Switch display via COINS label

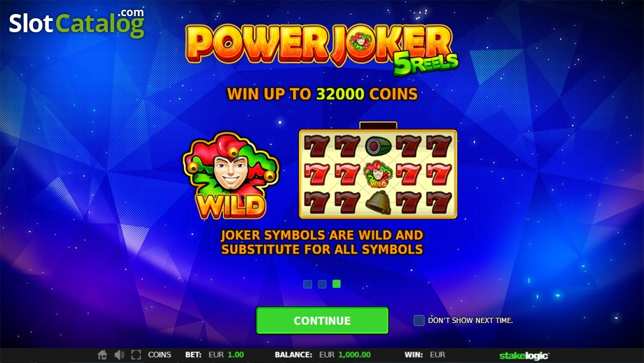(x=160, y=355)
